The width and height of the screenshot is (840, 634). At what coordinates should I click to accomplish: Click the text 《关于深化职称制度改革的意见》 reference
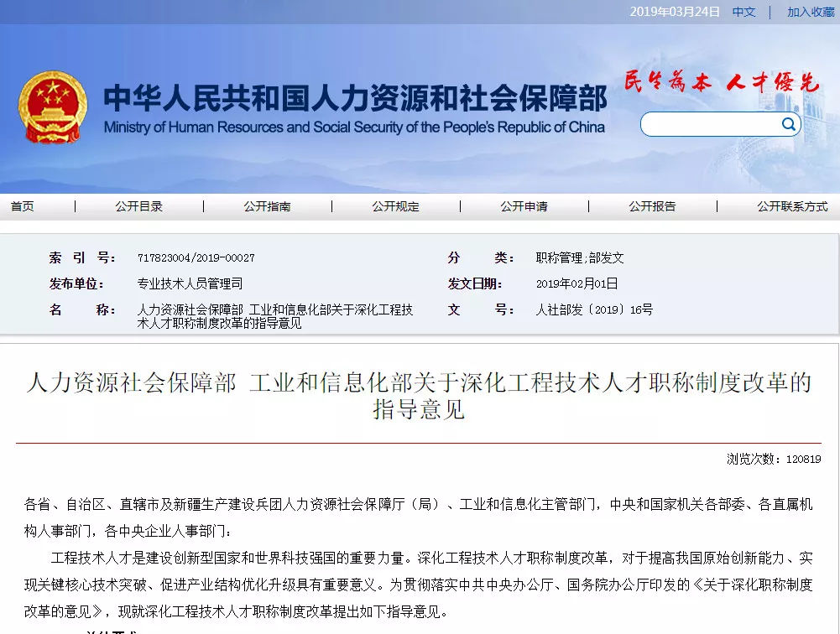pyautogui.click(x=419, y=598)
